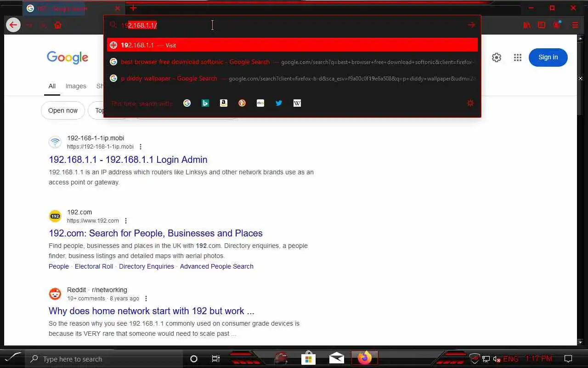588x368 pixels.
Task: Search with Bing one-off engine icon
Action: coord(205,103)
